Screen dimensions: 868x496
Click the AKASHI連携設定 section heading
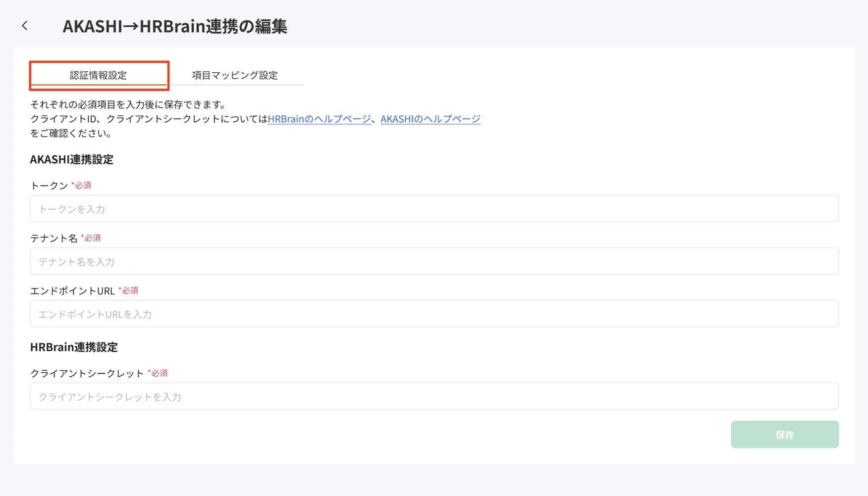[72, 159]
